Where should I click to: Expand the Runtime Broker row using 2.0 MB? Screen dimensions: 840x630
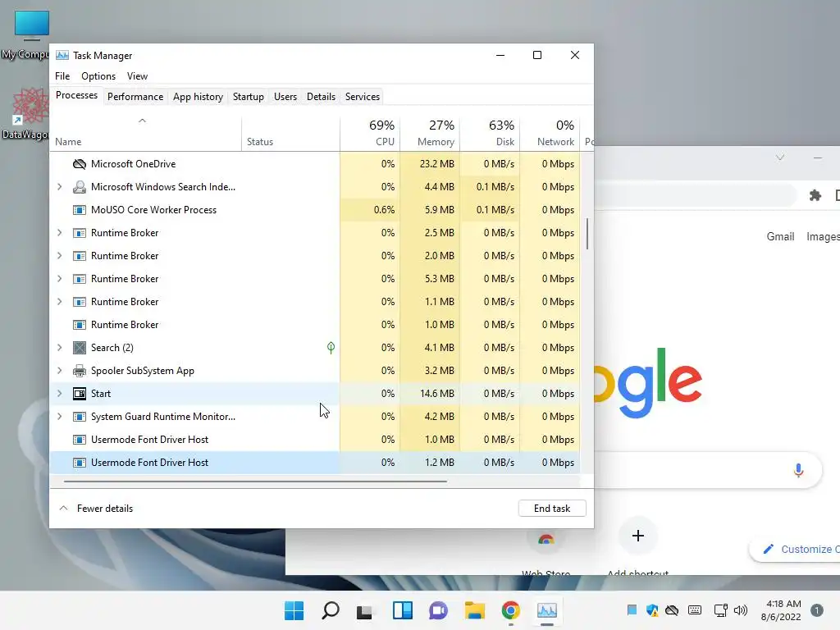(x=59, y=256)
